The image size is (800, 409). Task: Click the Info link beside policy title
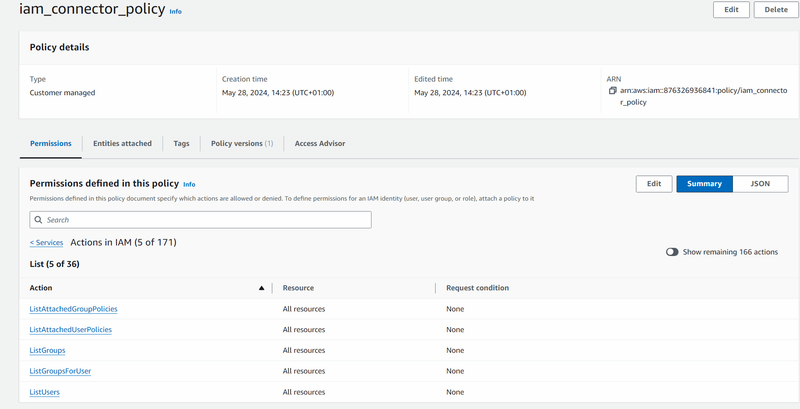176,12
